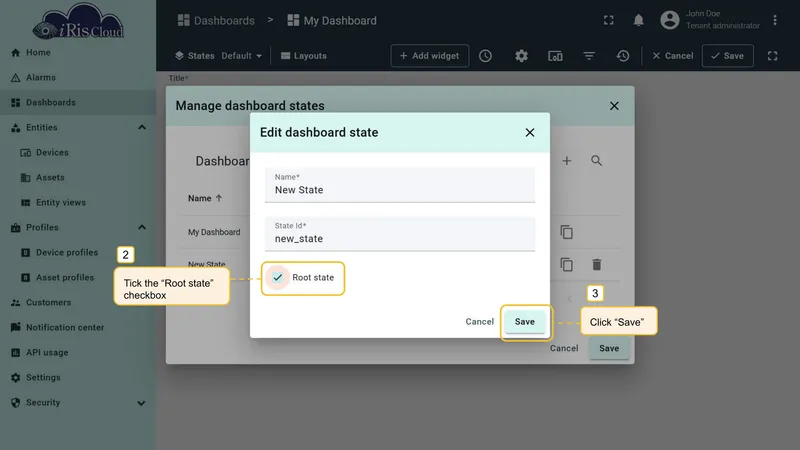Cancel dashboard editing in toolbar
This screenshot has height=450, width=800.
[x=672, y=56]
